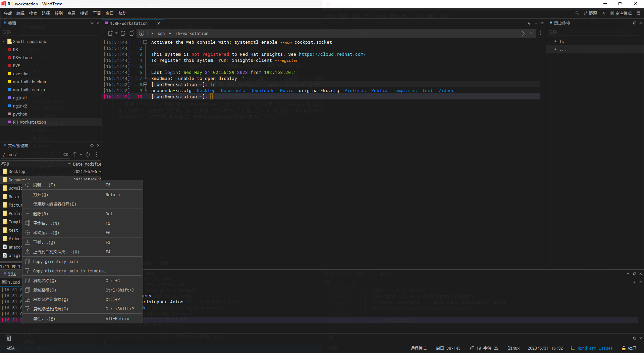
Task: Click the X server icon in top bar
Action: (x=604, y=13)
